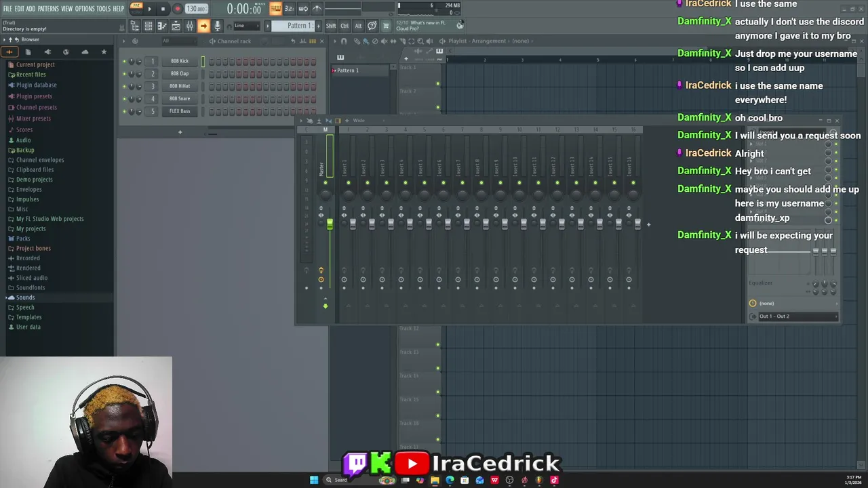The width and height of the screenshot is (868, 488).
Task: Expand Mixer presets folder
Action: coord(33,118)
